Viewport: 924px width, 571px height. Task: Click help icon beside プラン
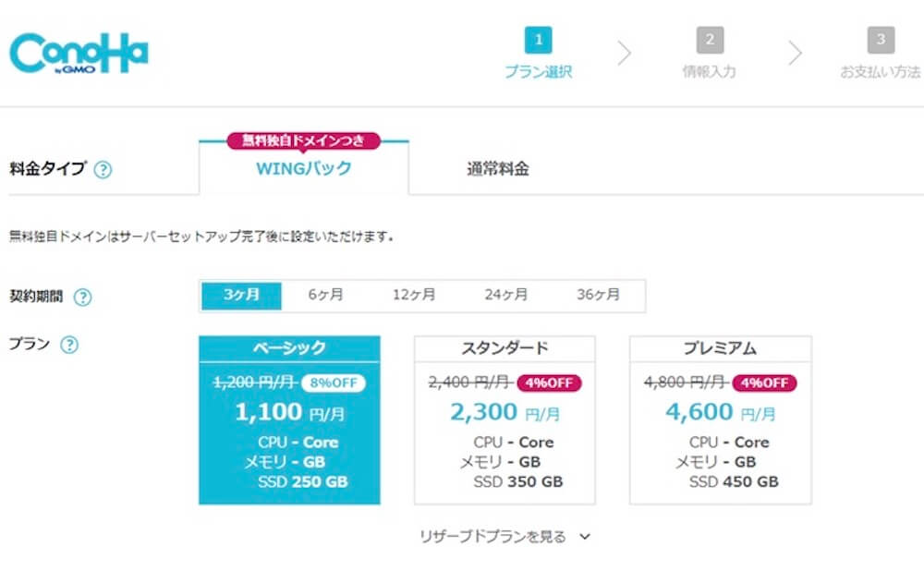point(69,346)
